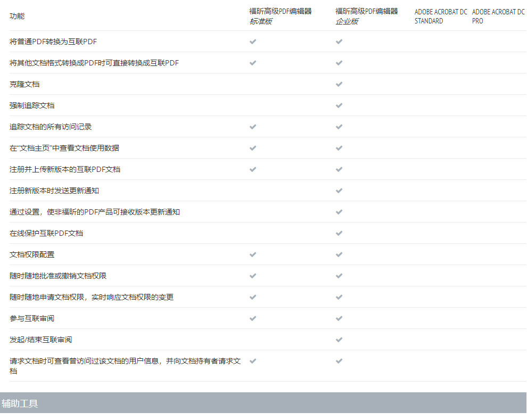
Task: Click 企业版 checkmark in 通过设置，使非福昕的PDF产品可接收版本更新通知 row
Action: pos(339,212)
